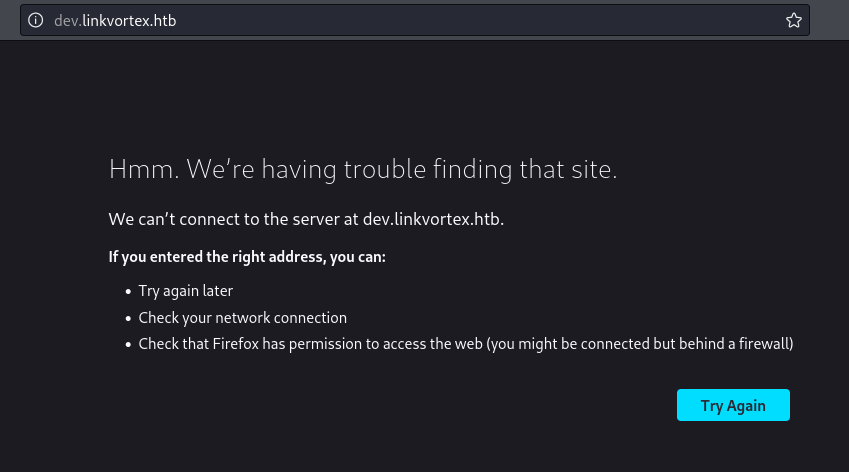Viewport: 849px width, 472px height.
Task: Click the "Try again later" list item
Action: pyautogui.click(x=186, y=291)
